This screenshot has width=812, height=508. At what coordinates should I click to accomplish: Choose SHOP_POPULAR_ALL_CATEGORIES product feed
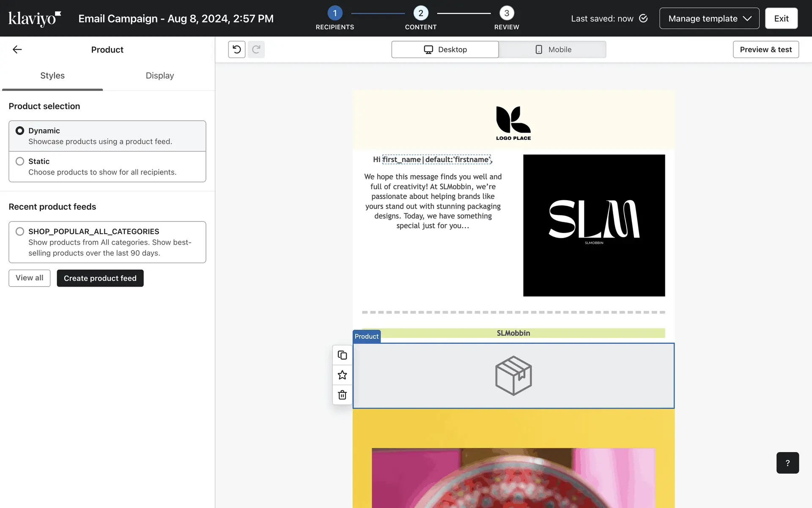click(20, 232)
